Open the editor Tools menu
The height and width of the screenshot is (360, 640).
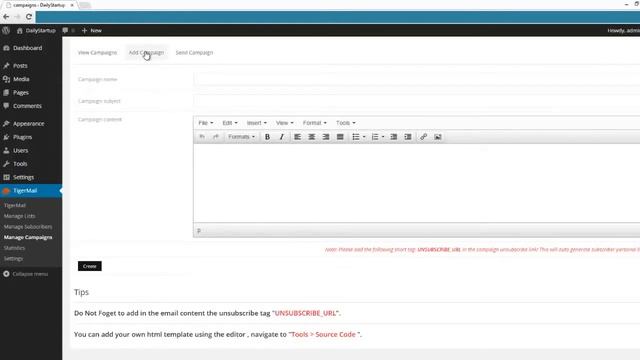click(346, 123)
